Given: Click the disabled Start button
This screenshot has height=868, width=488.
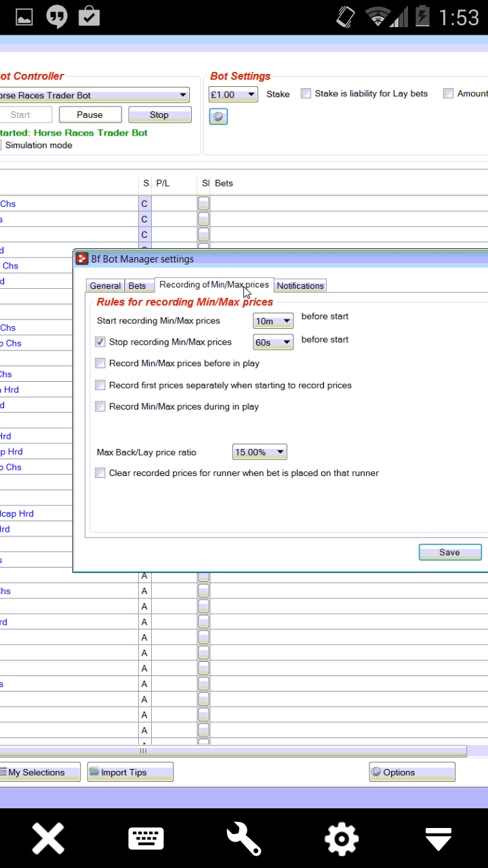Looking at the screenshot, I should point(26,115).
